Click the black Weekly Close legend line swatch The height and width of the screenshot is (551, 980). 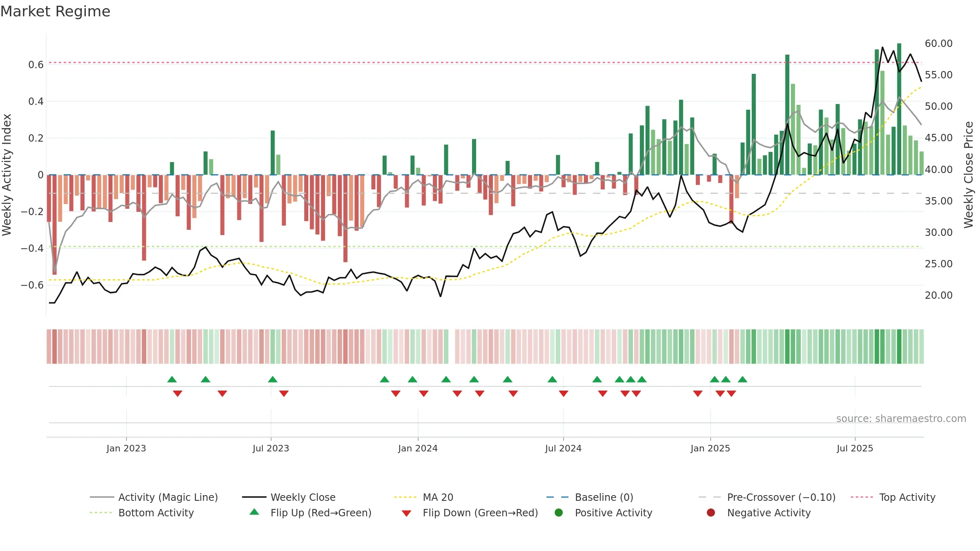click(254, 497)
